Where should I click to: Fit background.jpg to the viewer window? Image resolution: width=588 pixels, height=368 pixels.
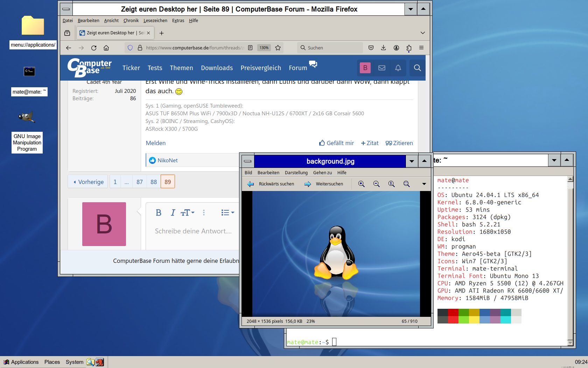(x=406, y=184)
